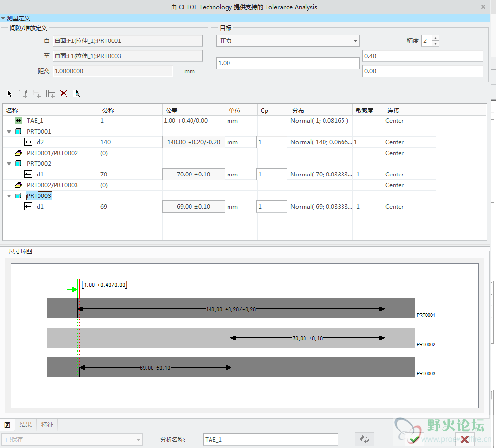The height and width of the screenshot is (448, 496).
Task: Select the PRT0002/PRT0003 interface row
Action: pyautogui.click(x=219, y=185)
